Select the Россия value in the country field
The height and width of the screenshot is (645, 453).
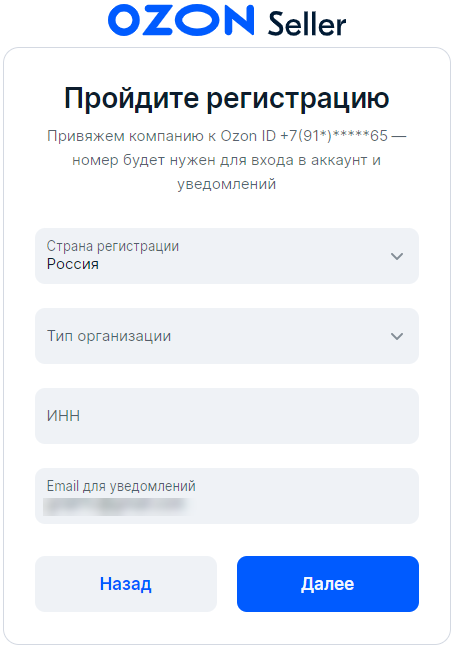pos(73,264)
